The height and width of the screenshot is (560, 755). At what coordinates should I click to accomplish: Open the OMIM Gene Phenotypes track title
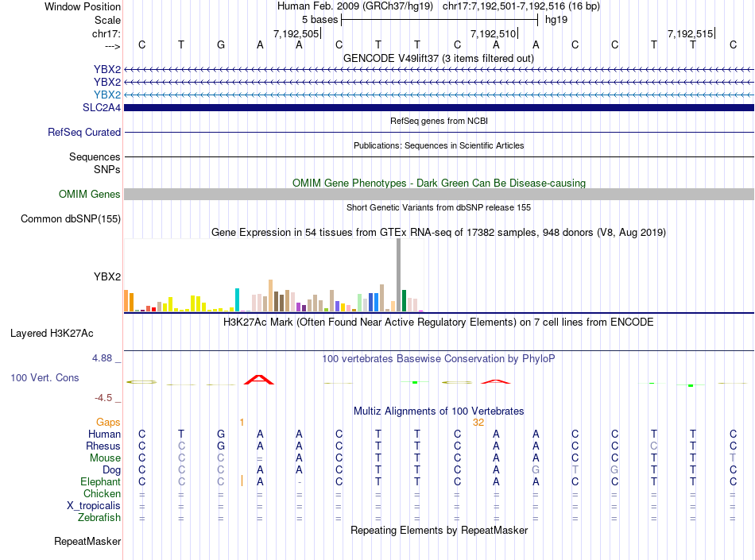pyautogui.click(x=439, y=183)
